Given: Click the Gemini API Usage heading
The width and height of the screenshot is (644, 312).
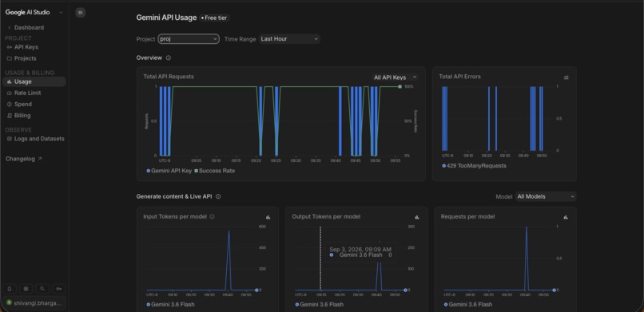Looking at the screenshot, I should pos(166,18).
